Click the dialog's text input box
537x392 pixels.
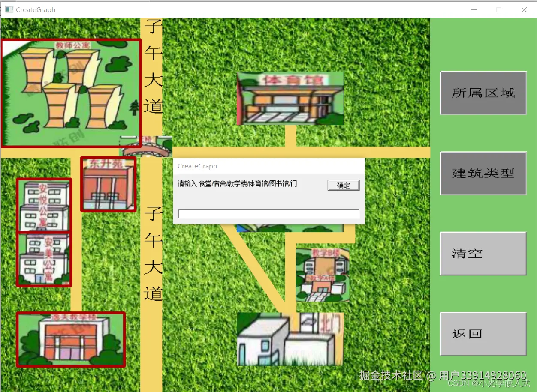pyautogui.click(x=269, y=214)
